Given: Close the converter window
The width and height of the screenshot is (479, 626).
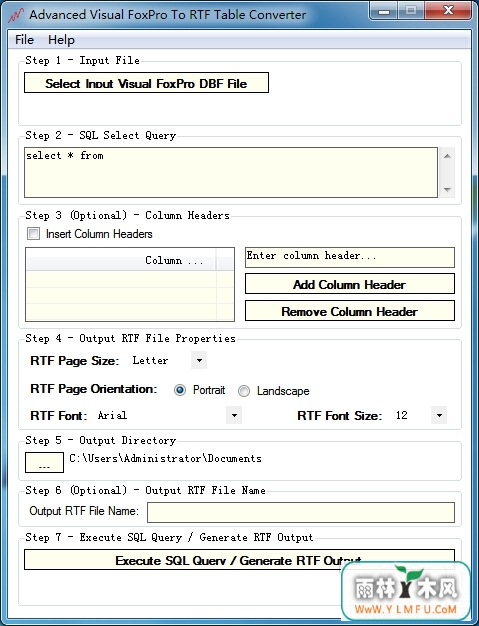Looking at the screenshot, I should 449,11.
